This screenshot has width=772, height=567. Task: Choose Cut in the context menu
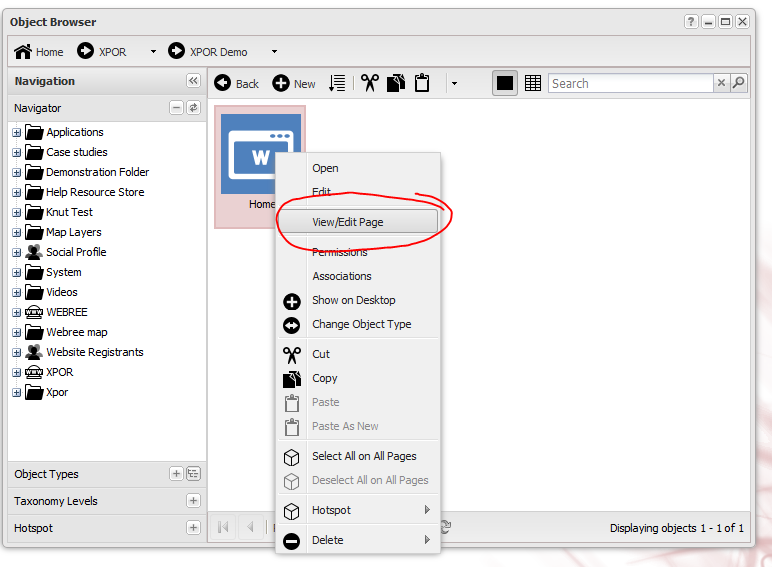pos(358,354)
